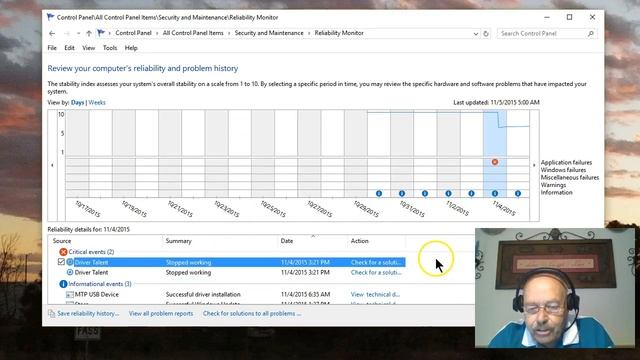Click the red application failure icon on 11/4/2015

495,162
